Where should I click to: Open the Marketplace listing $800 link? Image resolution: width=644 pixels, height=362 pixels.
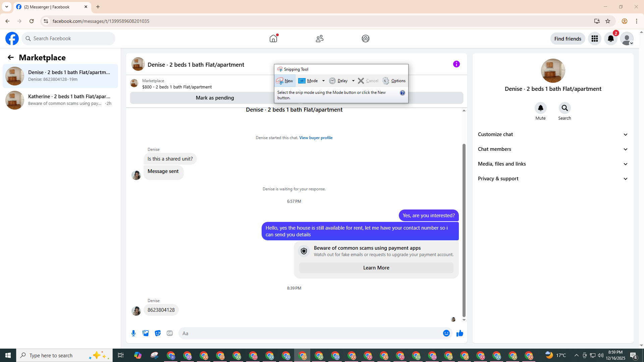[x=177, y=87]
